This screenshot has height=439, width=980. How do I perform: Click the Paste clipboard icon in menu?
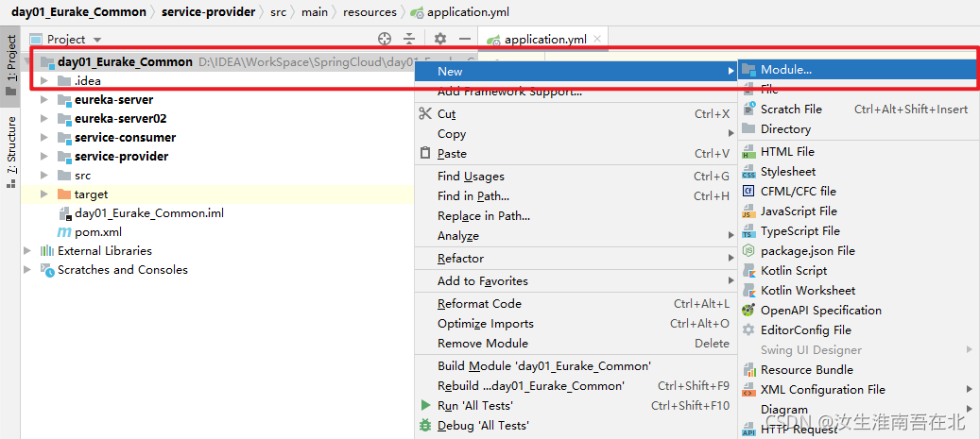(x=424, y=154)
